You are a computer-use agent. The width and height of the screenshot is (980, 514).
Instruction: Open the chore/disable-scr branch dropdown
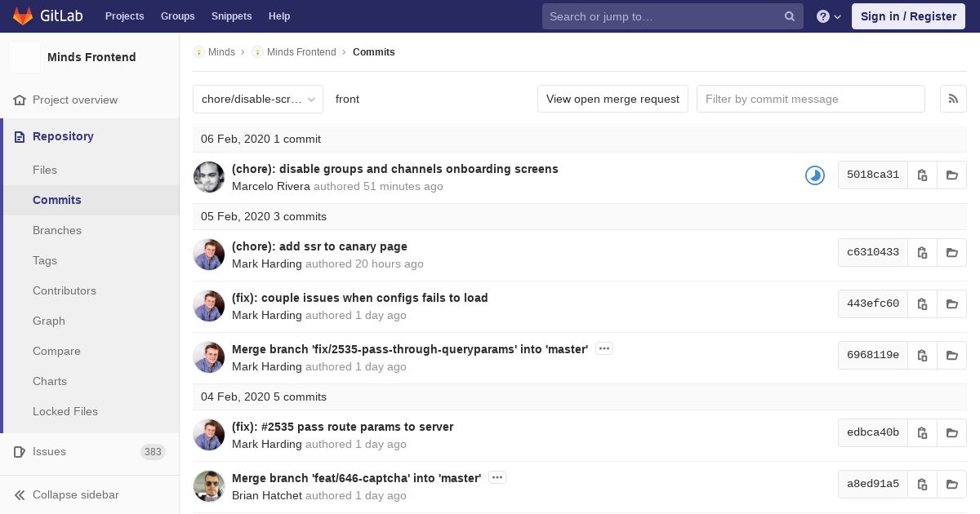point(257,99)
